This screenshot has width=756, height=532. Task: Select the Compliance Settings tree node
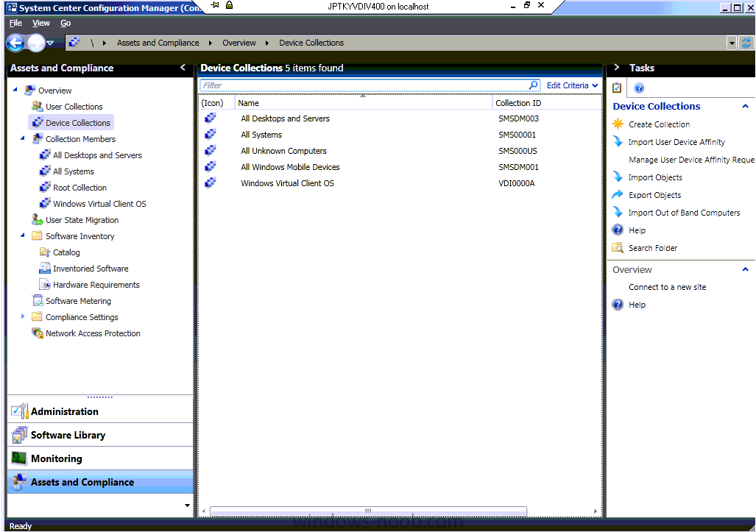(82, 316)
